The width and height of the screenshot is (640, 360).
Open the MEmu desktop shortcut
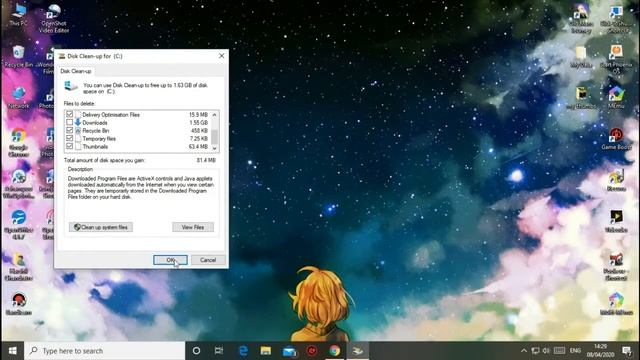coord(616,98)
